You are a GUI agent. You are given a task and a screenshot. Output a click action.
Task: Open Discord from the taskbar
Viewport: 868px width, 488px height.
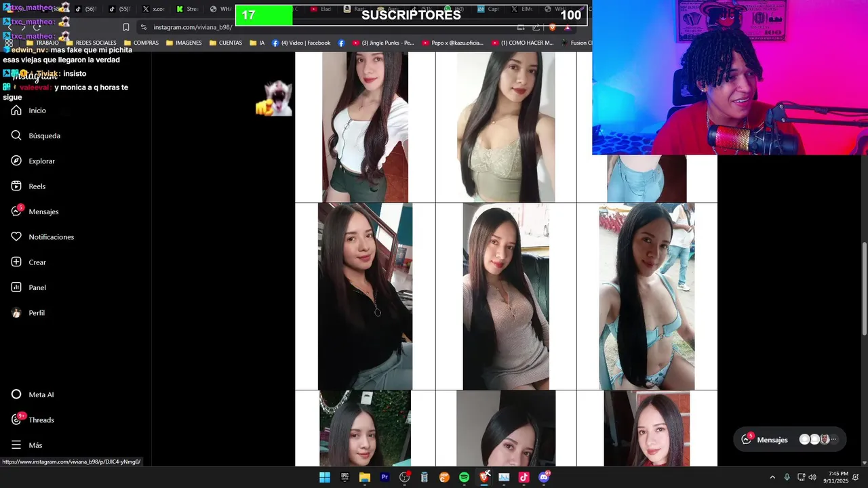tap(544, 477)
